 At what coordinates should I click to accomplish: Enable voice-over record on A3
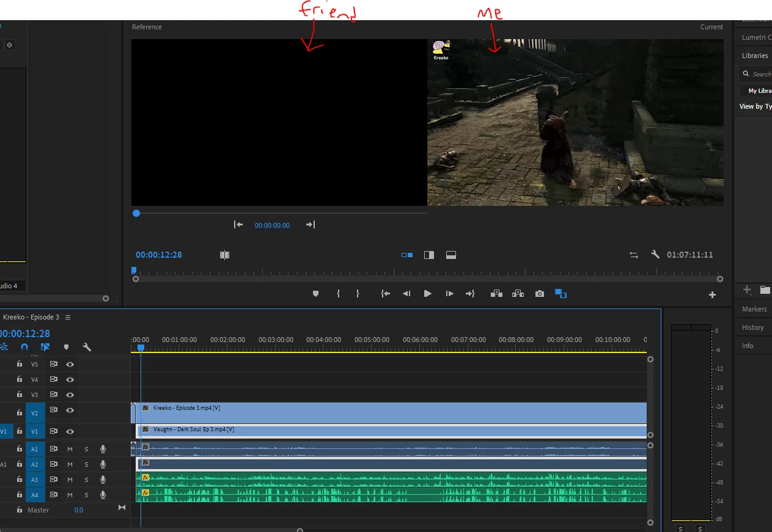103,479
